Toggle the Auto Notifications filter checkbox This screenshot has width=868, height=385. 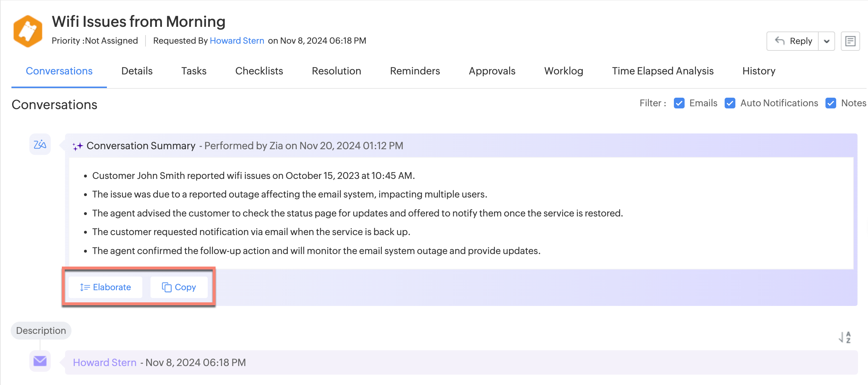click(730, 103)
